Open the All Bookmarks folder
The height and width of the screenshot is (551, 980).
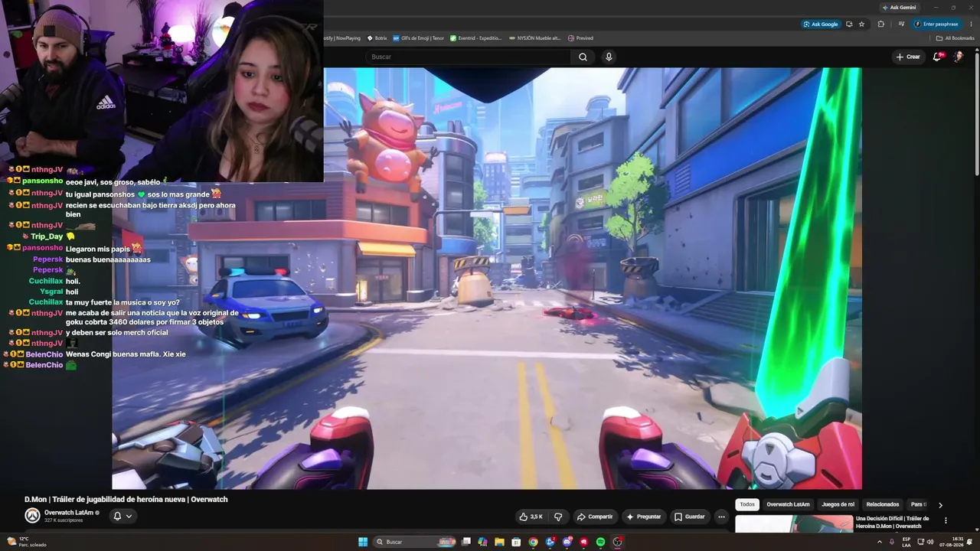point(955,38)
